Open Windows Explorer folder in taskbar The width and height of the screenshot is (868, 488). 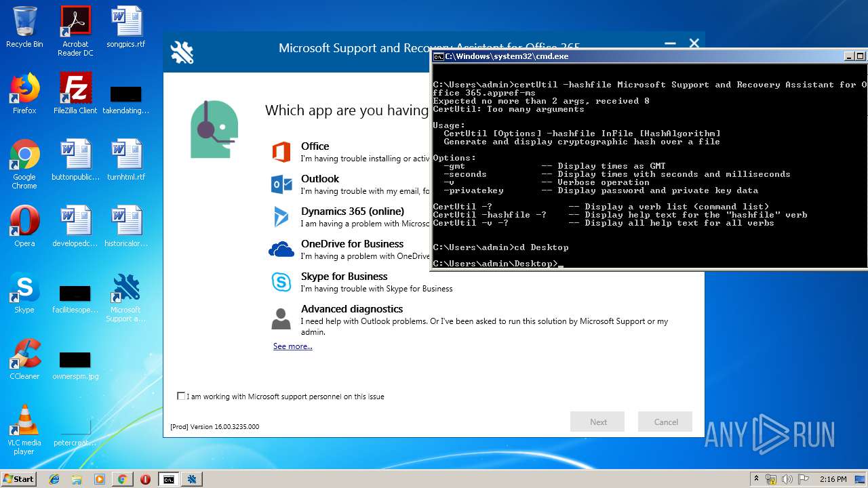coord(77,479)
